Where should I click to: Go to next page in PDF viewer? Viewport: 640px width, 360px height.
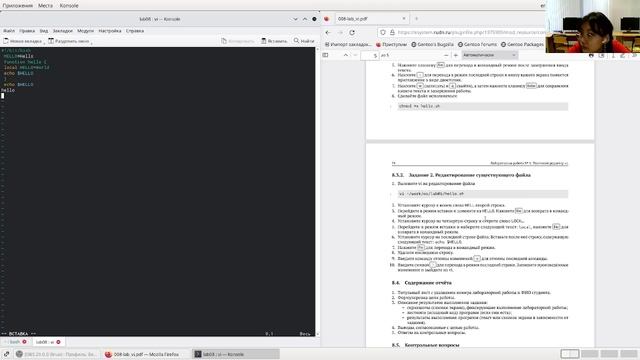[355, 55]
